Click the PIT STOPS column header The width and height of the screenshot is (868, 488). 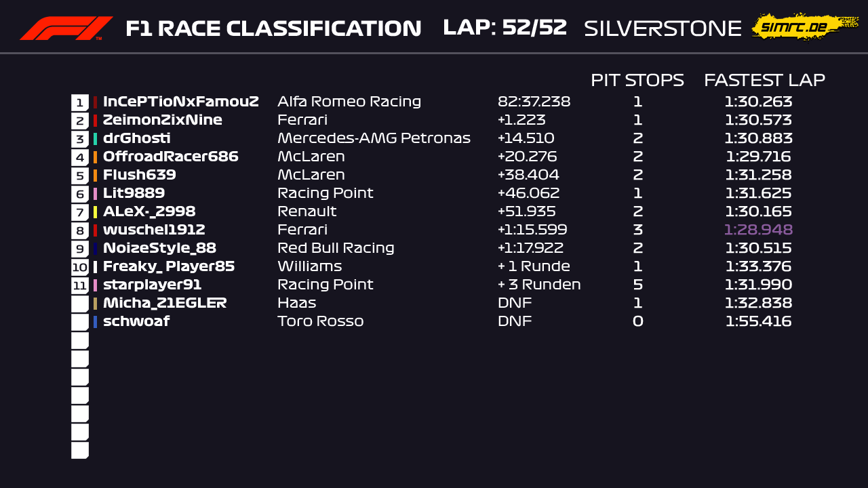[637, 80]
